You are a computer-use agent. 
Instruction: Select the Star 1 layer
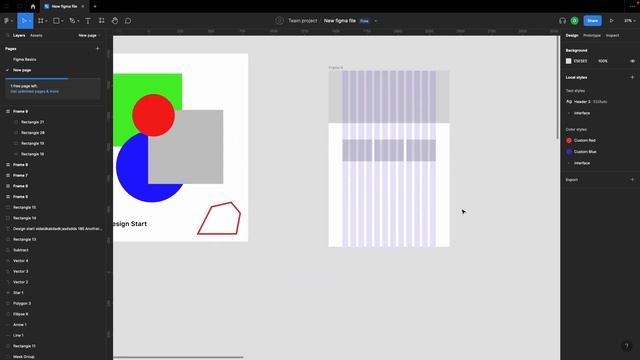click(18, 293)
